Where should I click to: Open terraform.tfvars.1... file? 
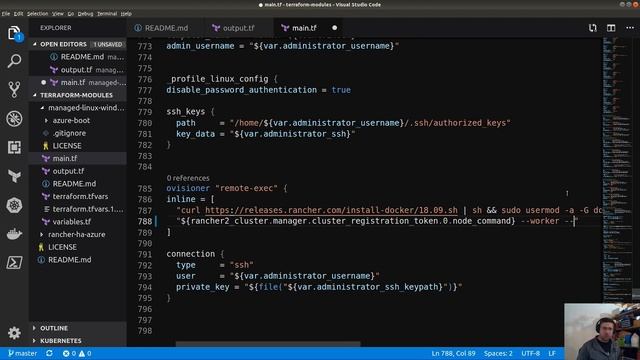pyautogui.click(x=78, y=209)
